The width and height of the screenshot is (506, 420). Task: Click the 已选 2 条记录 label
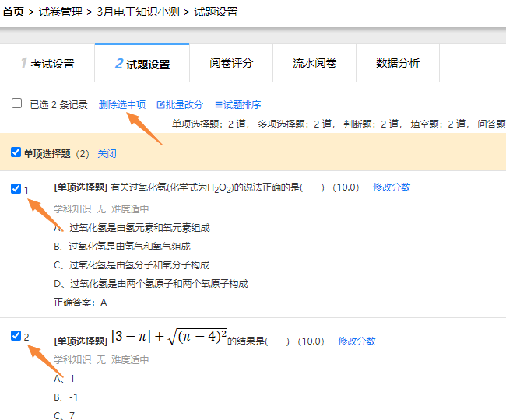(58, 105)
